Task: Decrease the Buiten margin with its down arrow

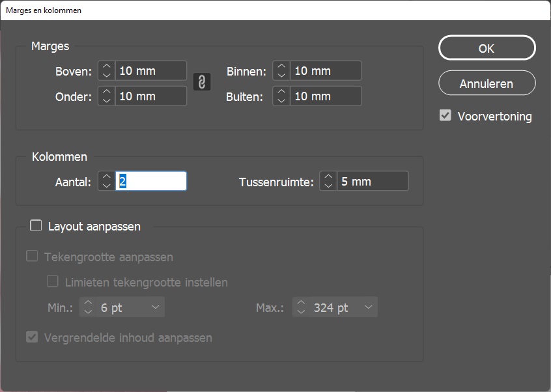Action: pos(281,100)
